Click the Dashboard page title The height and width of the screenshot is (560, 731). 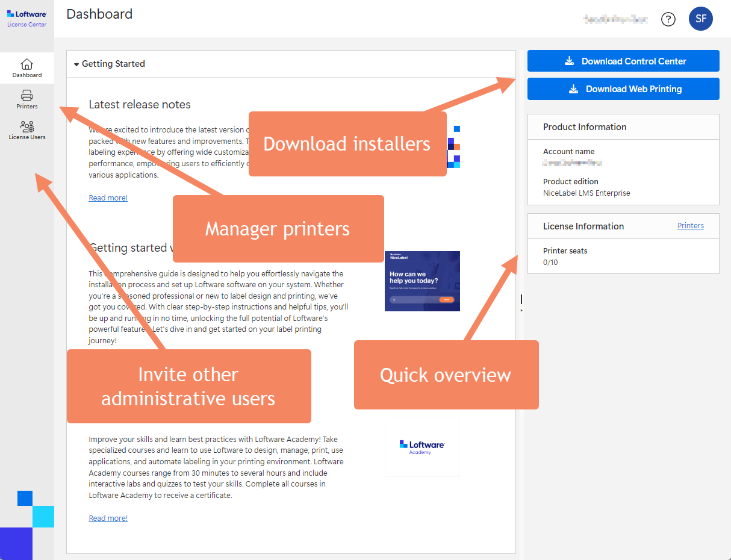[x=99, y=14]
